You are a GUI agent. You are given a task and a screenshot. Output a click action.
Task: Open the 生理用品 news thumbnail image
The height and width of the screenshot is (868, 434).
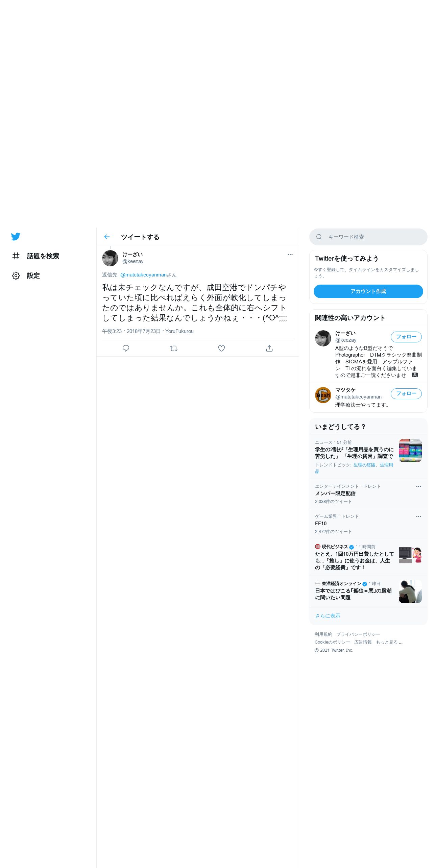(410, 451)
